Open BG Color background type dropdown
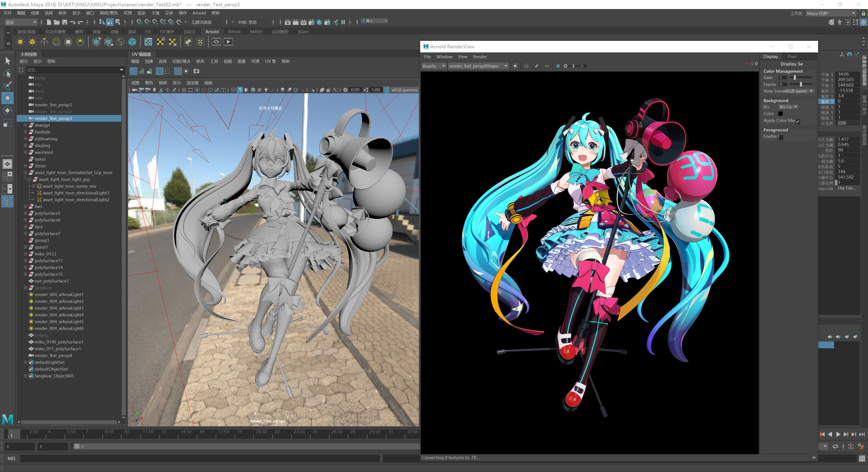Screen dimensions: 868x472 click(788, 107)
